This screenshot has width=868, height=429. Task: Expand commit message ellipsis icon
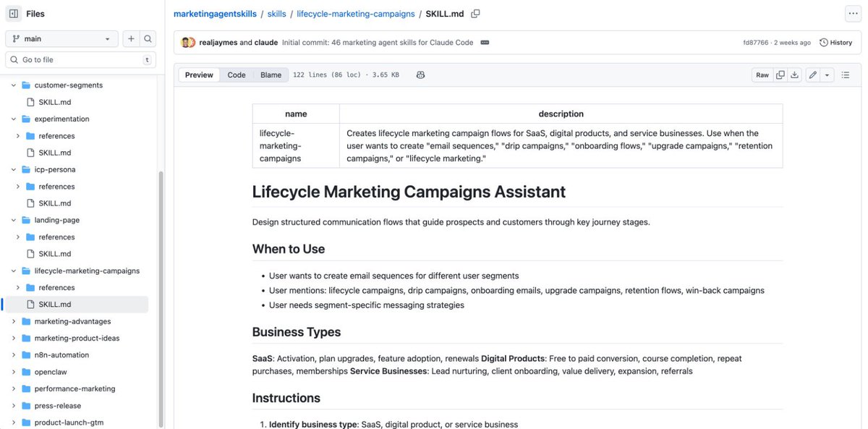point(485,43)
